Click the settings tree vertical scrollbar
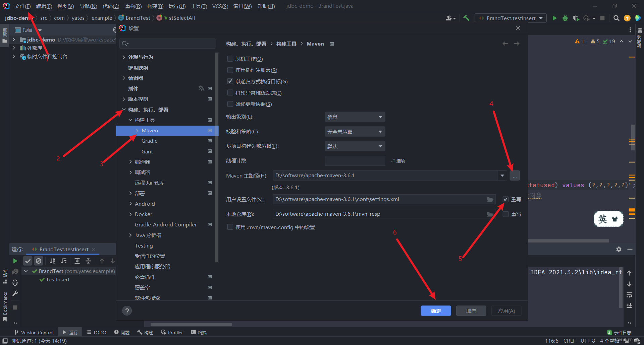 [216, 157]
